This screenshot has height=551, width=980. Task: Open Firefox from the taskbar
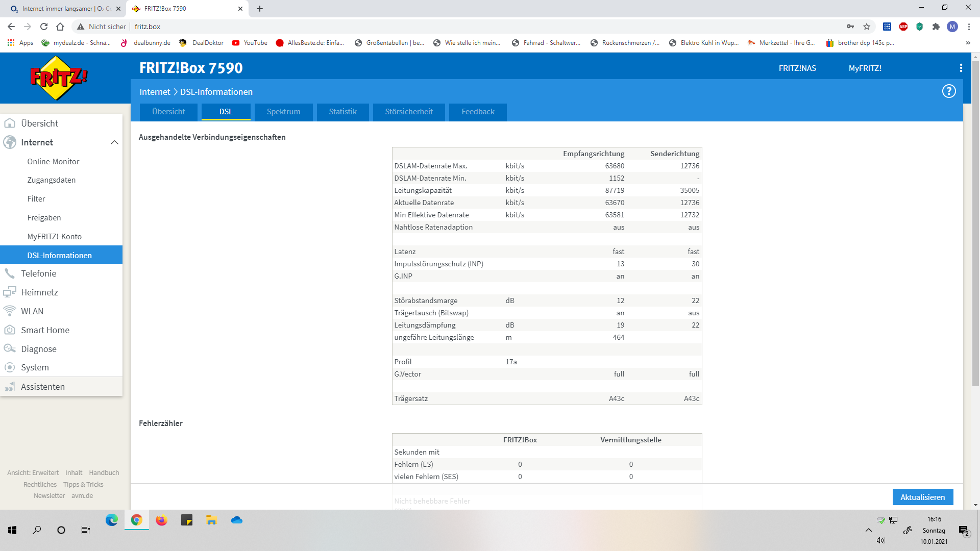pos(161,520)
